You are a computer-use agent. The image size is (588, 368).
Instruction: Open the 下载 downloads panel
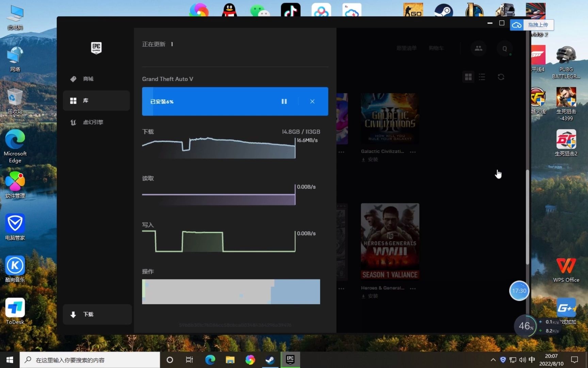tap(97, 314)
